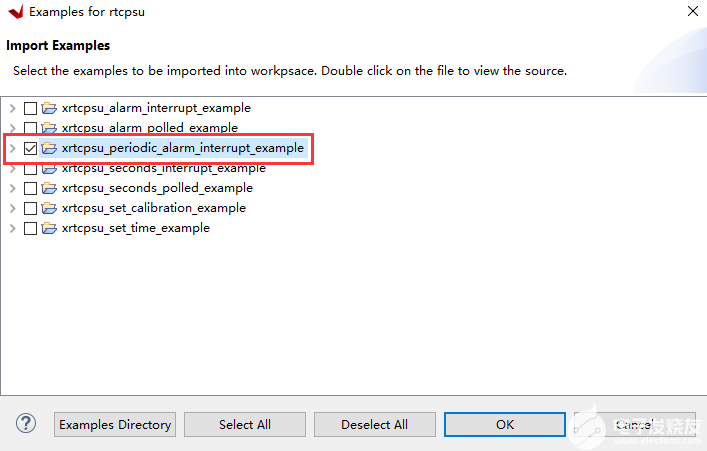Image resolution: width=707 pixels, height=451 pixels.
Task: Click the help question mark icon
Action: (27, 424)
